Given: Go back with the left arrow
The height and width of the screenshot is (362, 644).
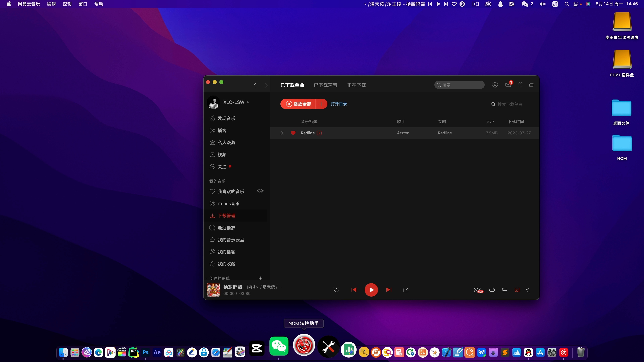Looking at the screenshot, I should [x=255, y=85].
